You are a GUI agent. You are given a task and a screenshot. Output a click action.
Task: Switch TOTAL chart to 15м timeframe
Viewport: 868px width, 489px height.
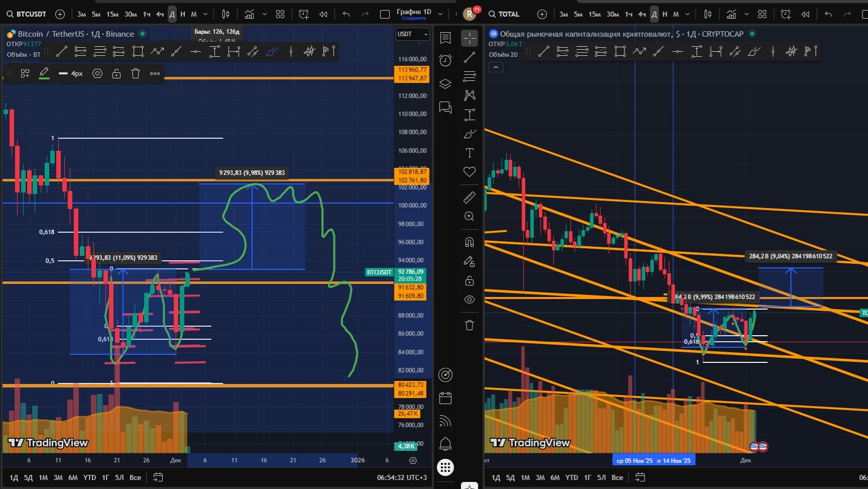pos(595,14)
